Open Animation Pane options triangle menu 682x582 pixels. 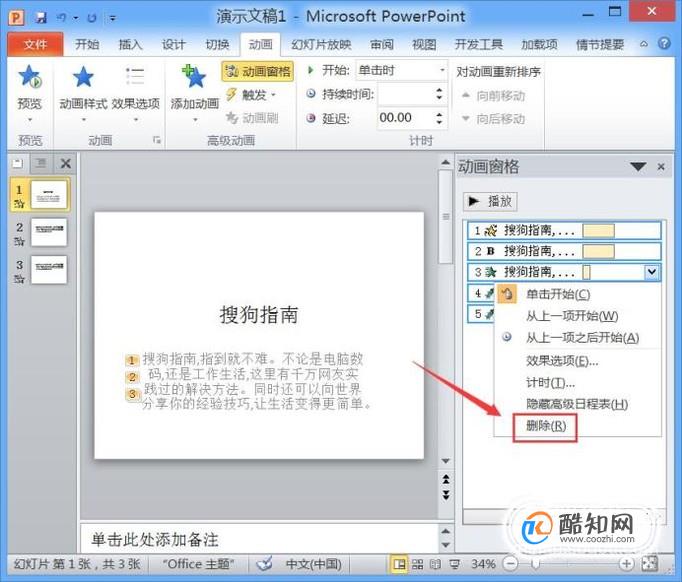click(x=638, y=167)
